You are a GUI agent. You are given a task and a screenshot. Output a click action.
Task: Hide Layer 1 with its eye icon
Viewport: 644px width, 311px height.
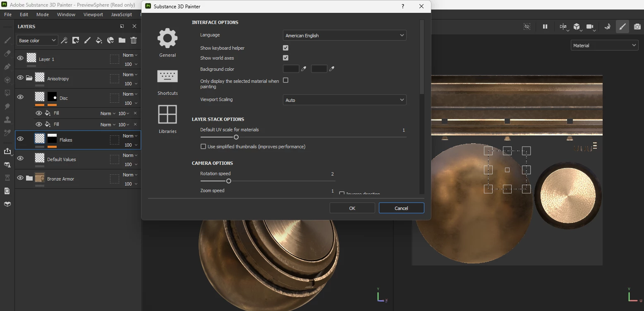point(20,58)
